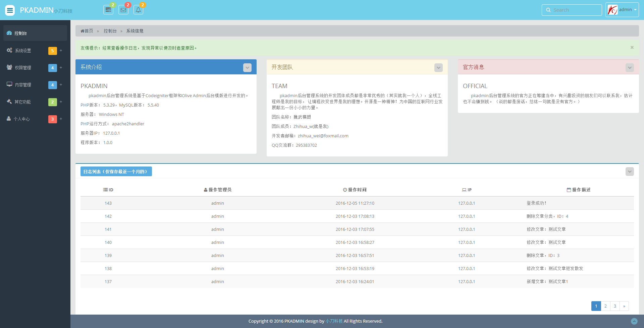This screenshot has height=328, width=644.
Task: Go to 首页 breadcrumb link
Action: [x=89, y=31]
